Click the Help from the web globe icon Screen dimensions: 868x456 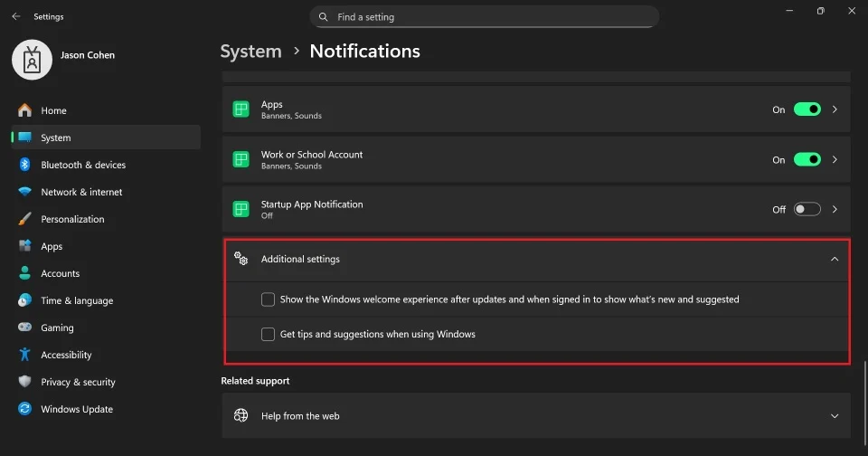pos(241,415)
